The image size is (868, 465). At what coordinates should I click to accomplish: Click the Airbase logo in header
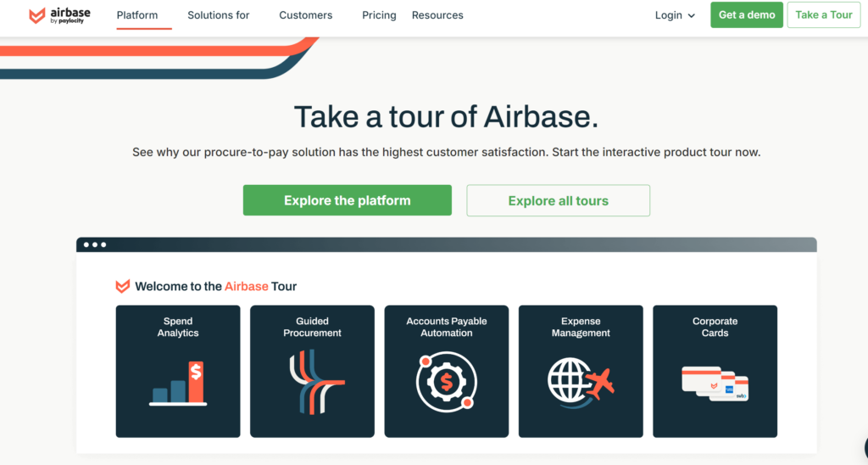(x=59, y=15)
